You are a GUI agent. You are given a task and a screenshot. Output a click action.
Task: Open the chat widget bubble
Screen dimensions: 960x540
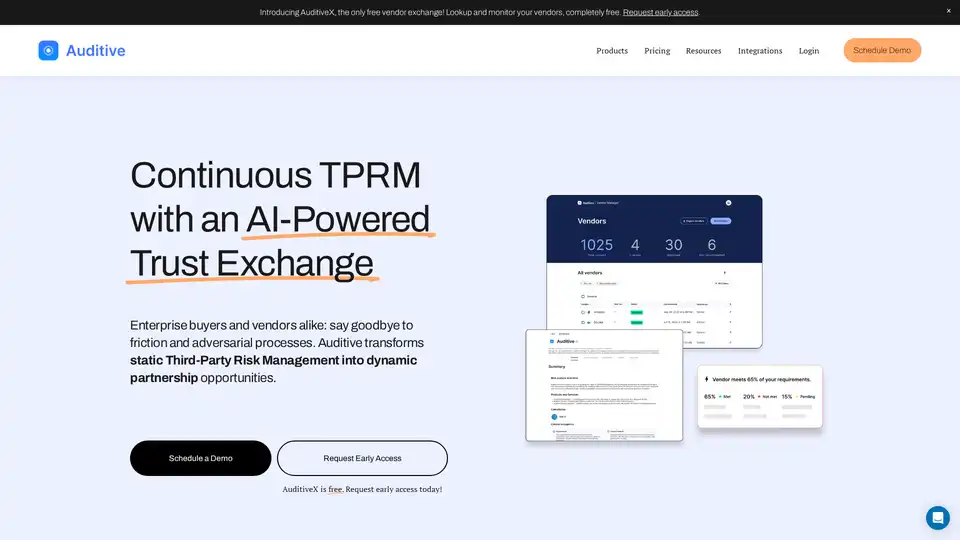937,517
